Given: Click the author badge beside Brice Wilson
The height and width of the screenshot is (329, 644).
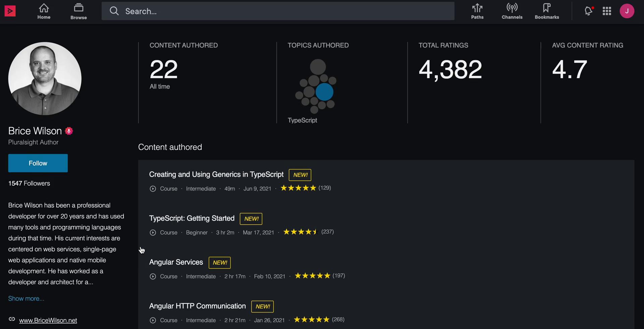Looking at the screenshot, I should coord(69,131).
